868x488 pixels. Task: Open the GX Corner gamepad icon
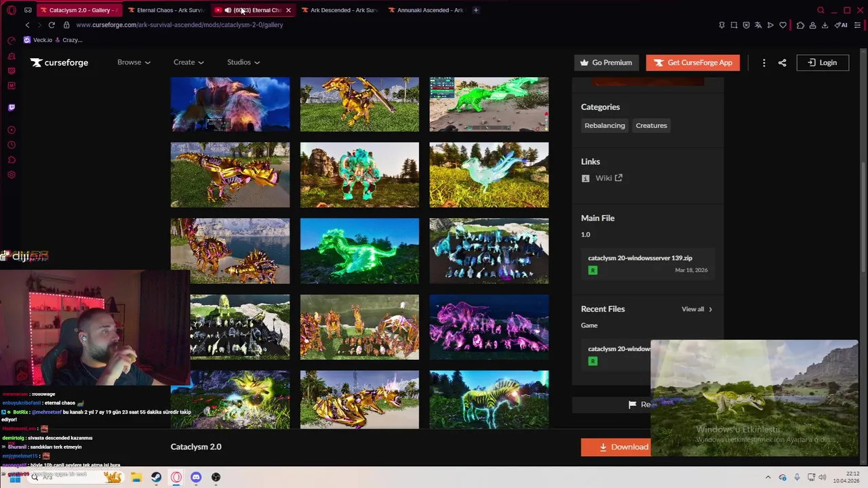(x=28, y=10)
